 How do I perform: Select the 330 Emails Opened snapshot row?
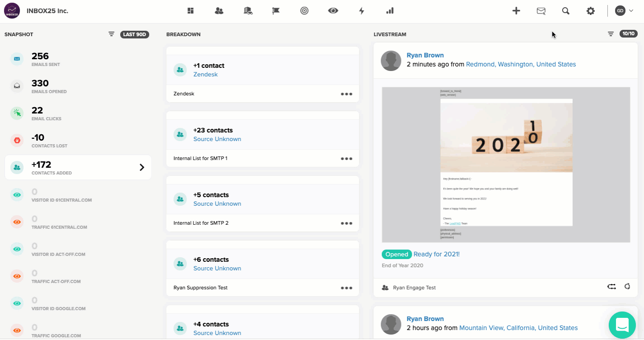(78, 86)
